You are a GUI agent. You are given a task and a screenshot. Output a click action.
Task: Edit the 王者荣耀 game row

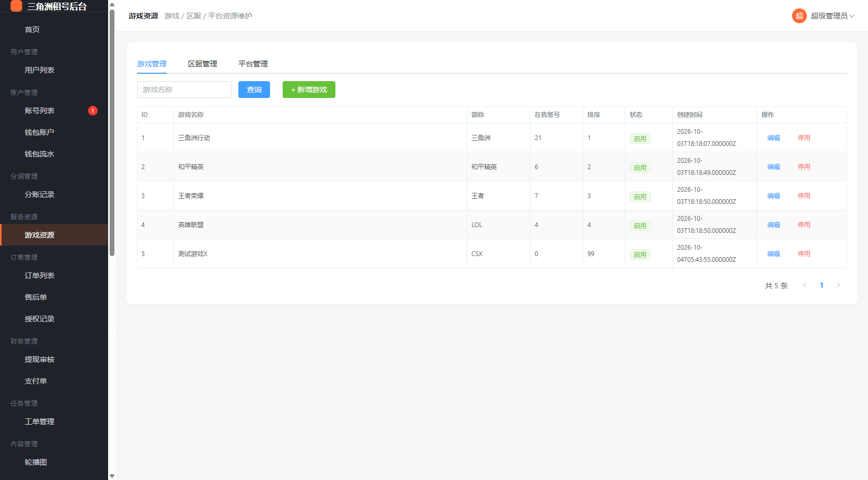click(774, 196)
